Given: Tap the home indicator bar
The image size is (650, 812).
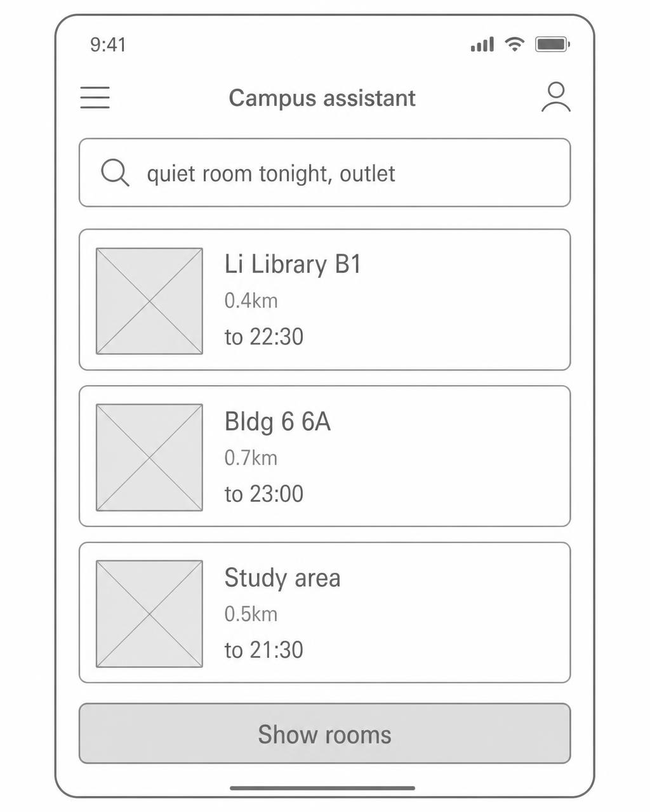Looking at the screenshot, I should click(x=322, y=789).
